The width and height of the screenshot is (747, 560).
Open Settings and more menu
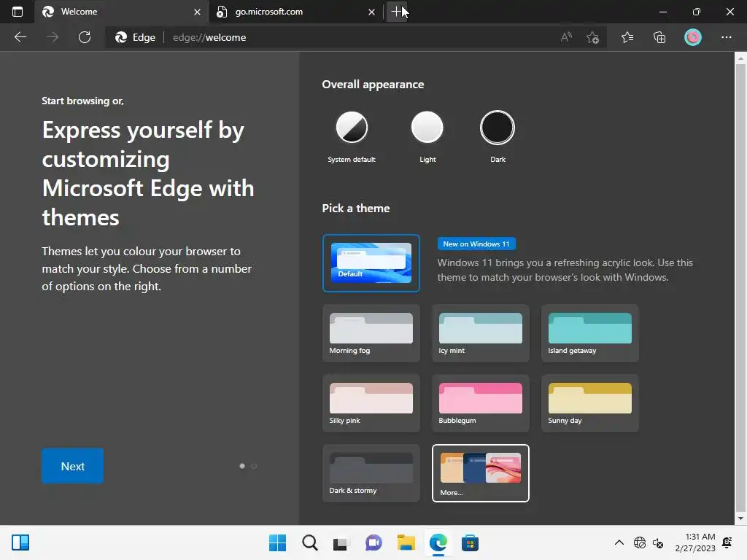726,37
